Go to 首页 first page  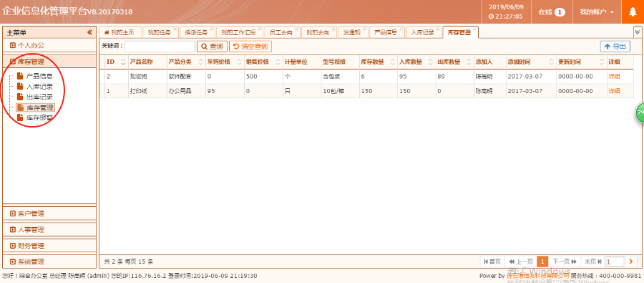click(492, 262)
